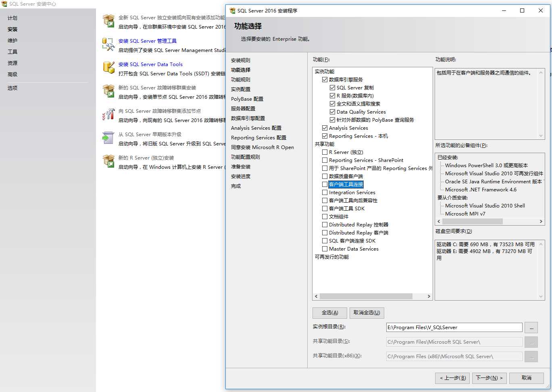Click the SQL Server 2016 setup title bar icon
552x392 pixels.
232,10
